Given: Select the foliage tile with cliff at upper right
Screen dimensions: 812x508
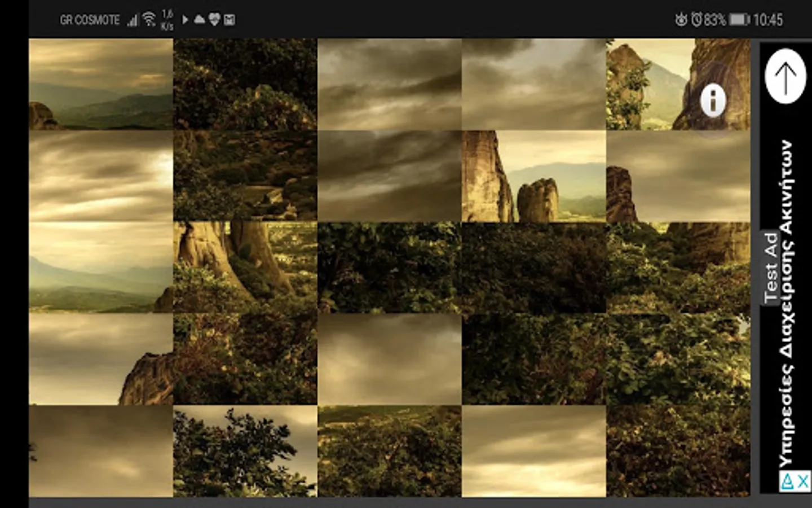Looking at the screenshot, I should pos(678,268).
